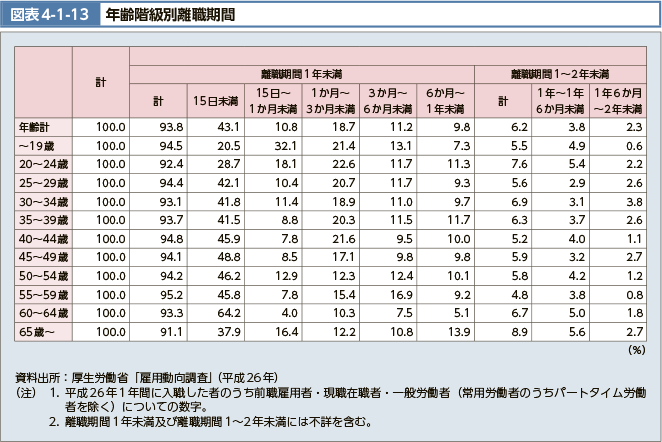This screenshot has height=442, width=662.
Task: Select the 離職期間1〜2年未満 group header
Action: point(561,74)
